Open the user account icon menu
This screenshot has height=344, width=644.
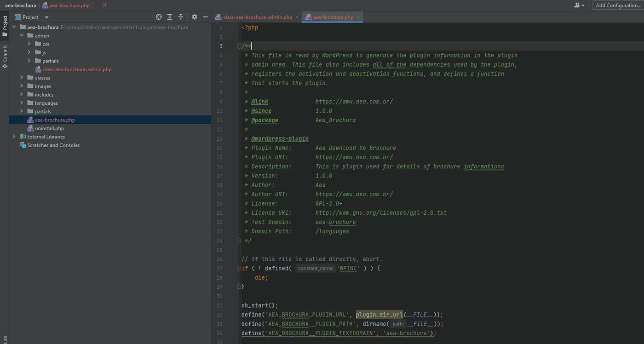pos(579,6)
